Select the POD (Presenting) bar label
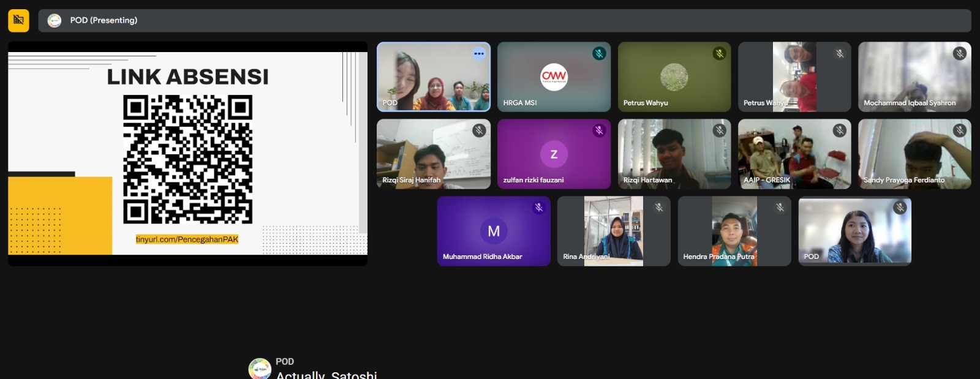Viewport: 980px width, 379px height. pos(104,20)
